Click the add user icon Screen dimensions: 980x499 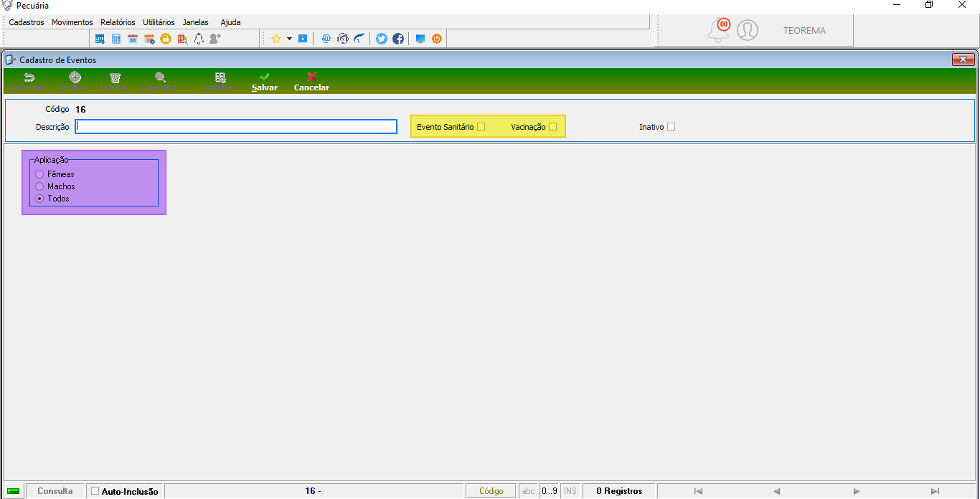pyautogui.click(x=215, y=39)
